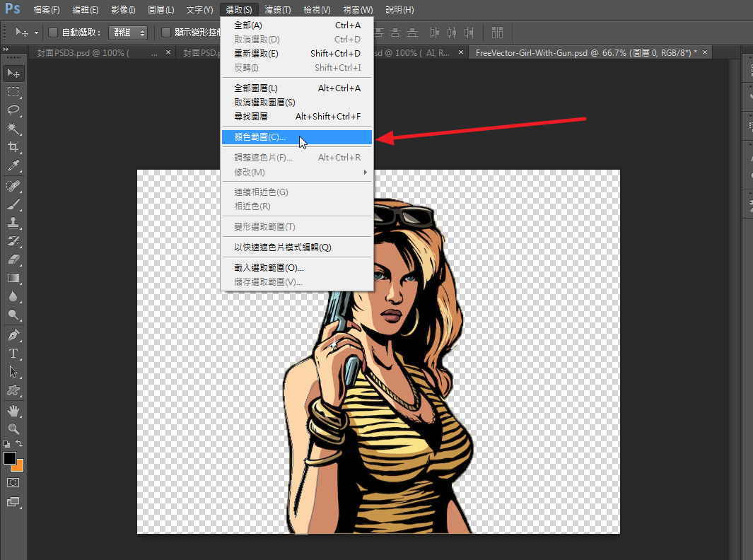Change screen mode icon in the toolbox
753x560 pixels.
click(x=13, y=502)
